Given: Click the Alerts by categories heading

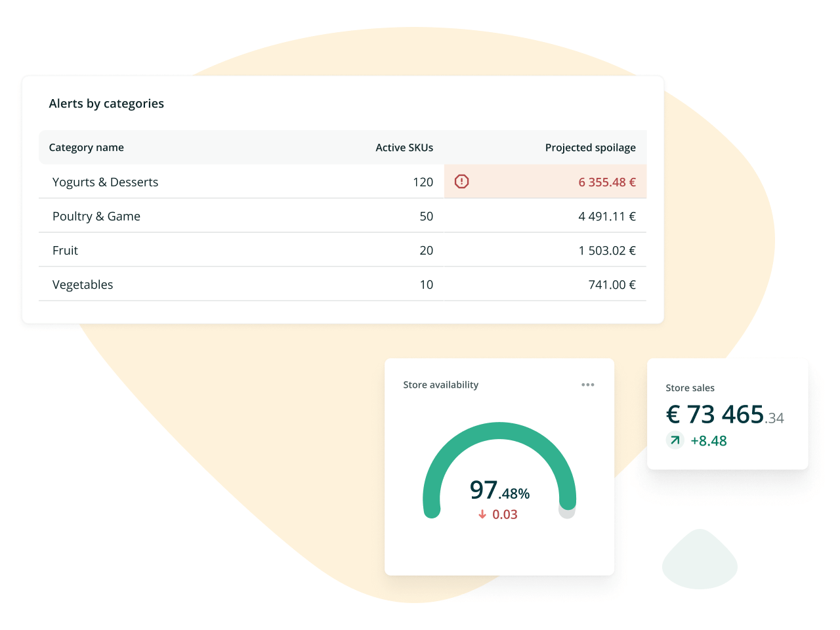Looking at the screenshot, I should (106, 104).
